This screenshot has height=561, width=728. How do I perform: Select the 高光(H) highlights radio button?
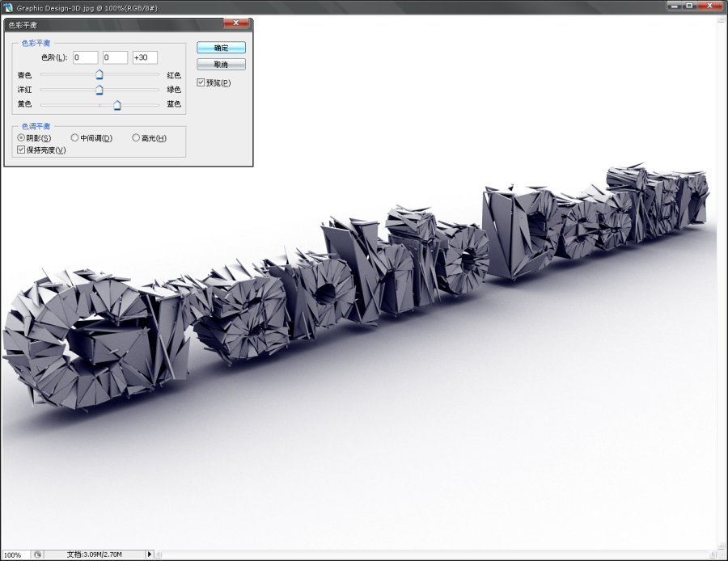(136, 138)
